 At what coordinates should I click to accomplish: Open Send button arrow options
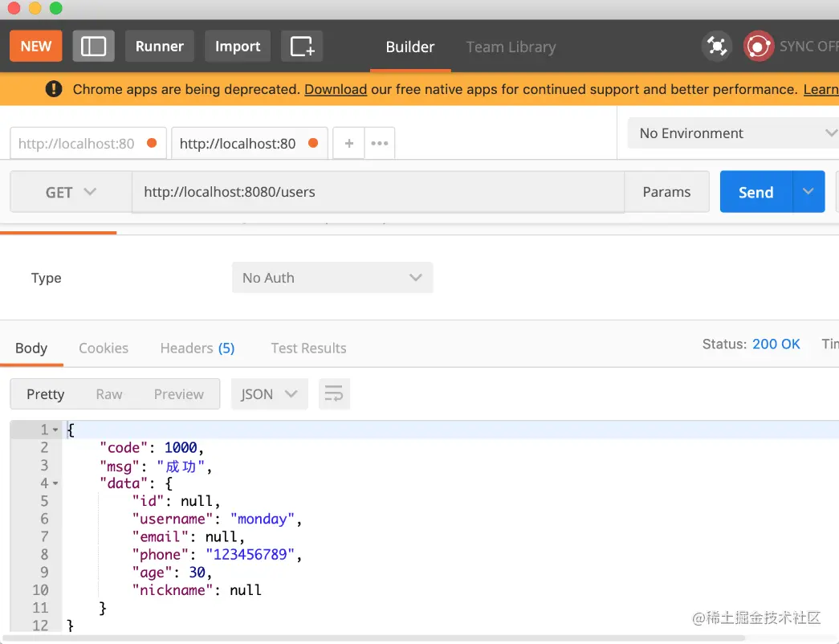808,192
